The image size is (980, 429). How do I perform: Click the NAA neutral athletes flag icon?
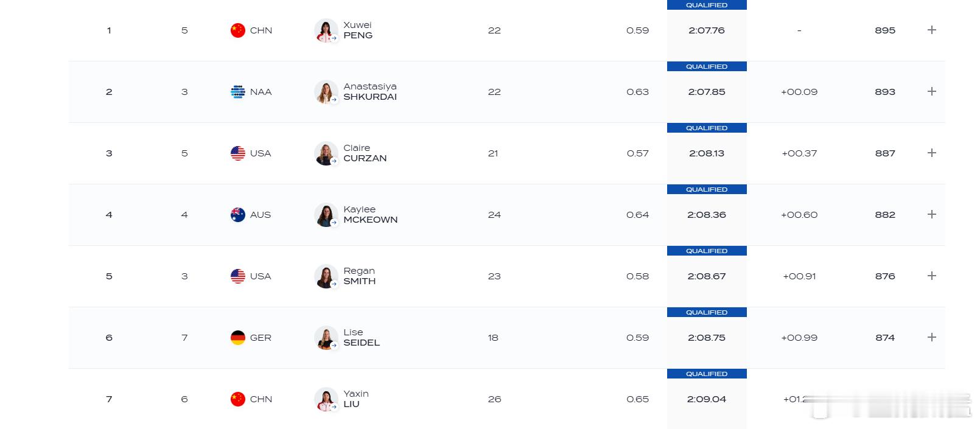point(238,92)
